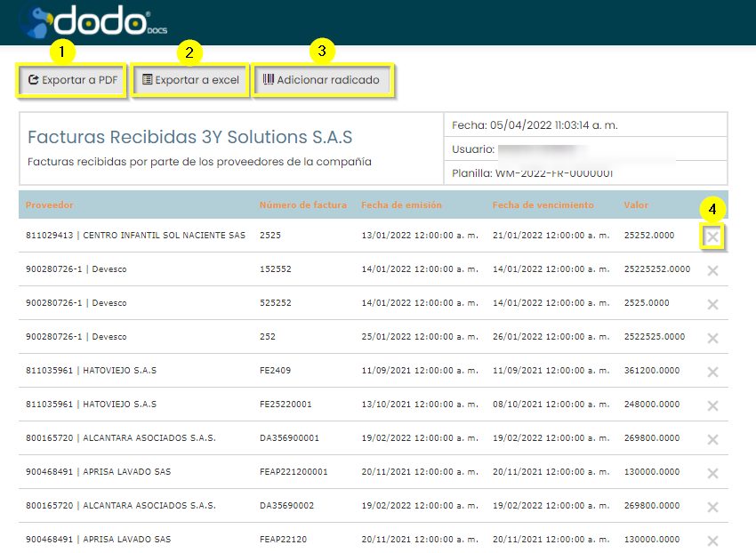Select invoice number FE2409 cell
Image resolution: width=756 pixels, height=553 pixels.
276,370
